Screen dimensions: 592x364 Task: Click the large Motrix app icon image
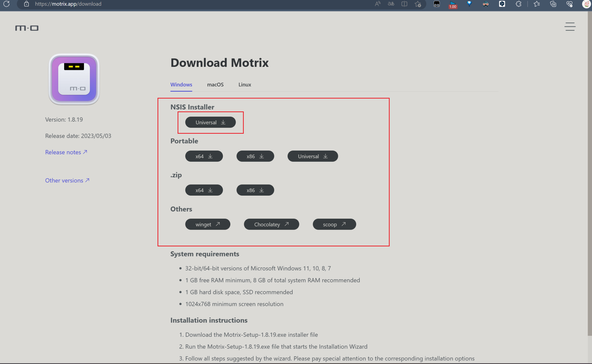pyautogui.click(x=74, y=79)
